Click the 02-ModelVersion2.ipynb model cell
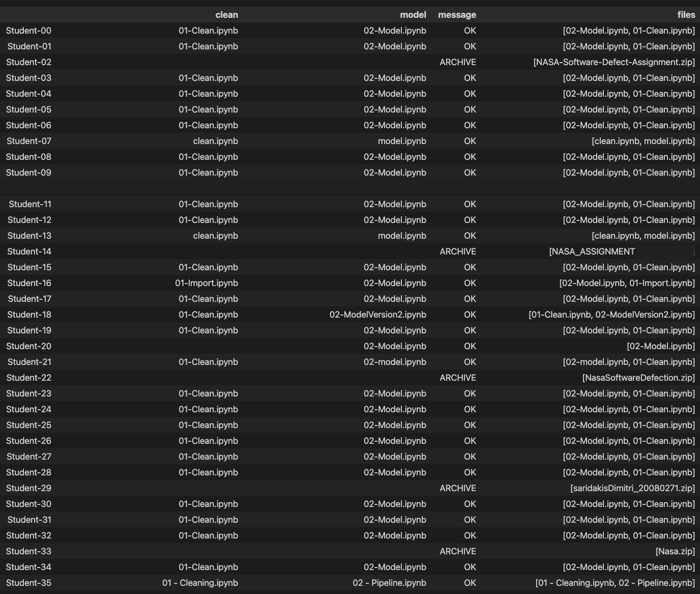 377,315
